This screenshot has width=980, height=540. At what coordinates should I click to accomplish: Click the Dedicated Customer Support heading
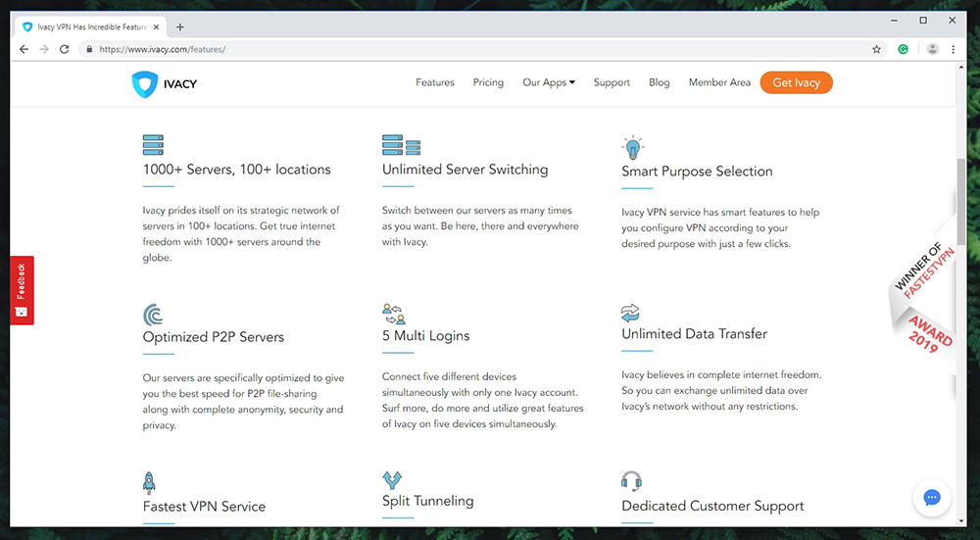pyautogui.click(x=712, y=506)
